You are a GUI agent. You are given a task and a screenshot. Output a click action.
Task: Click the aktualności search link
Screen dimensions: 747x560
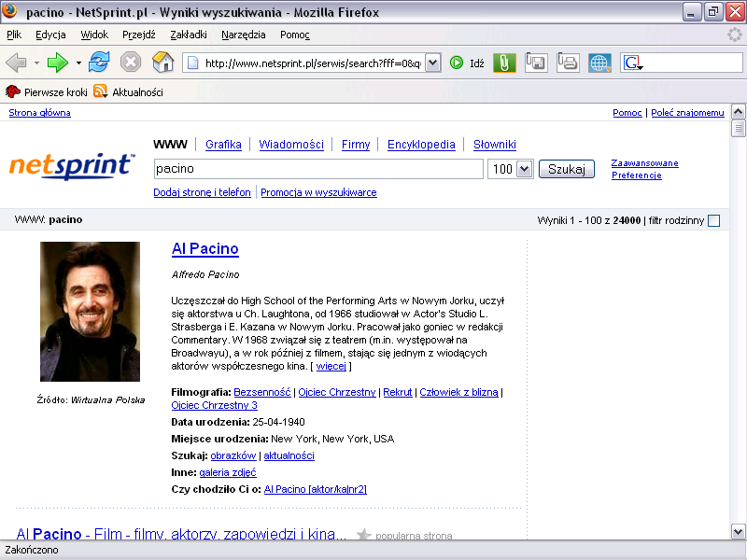click(x=289, y=455)
